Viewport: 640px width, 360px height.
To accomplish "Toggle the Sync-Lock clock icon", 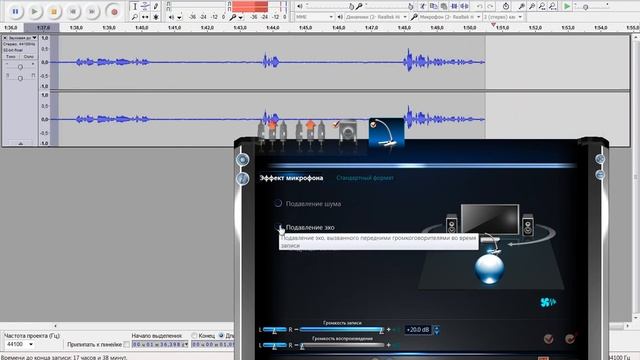I will [x=506, y=6].
